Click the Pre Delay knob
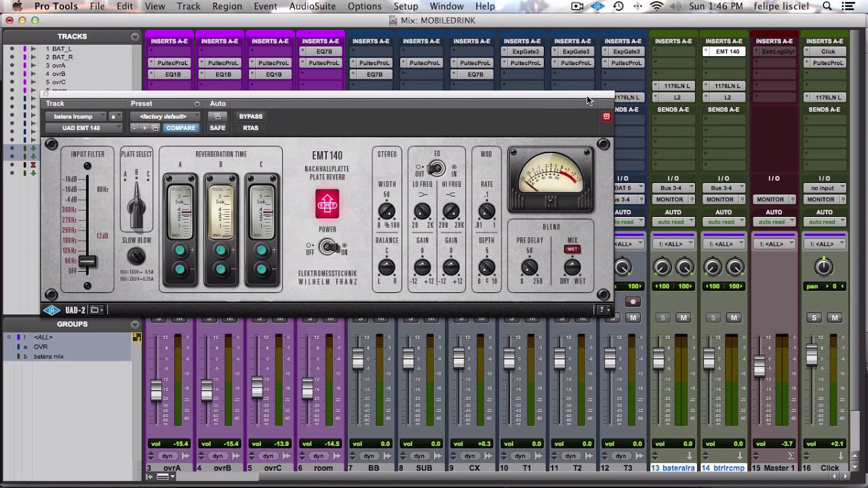 (530, 267)
